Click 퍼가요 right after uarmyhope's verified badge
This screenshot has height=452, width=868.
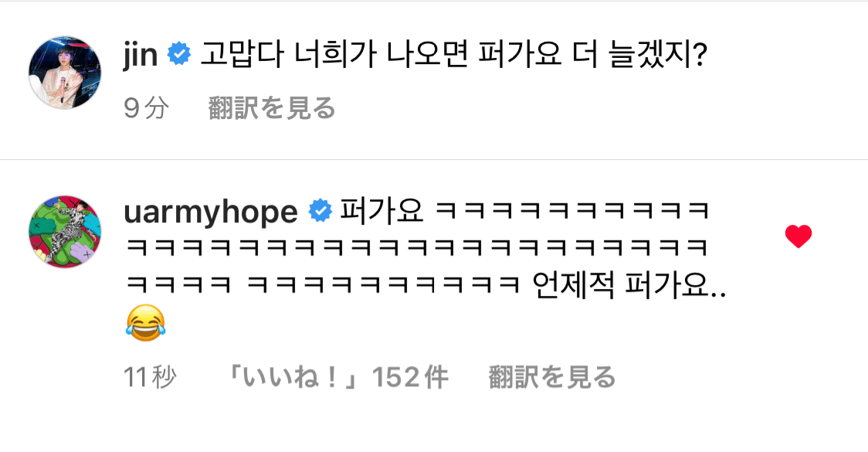[x=381, y=211]
